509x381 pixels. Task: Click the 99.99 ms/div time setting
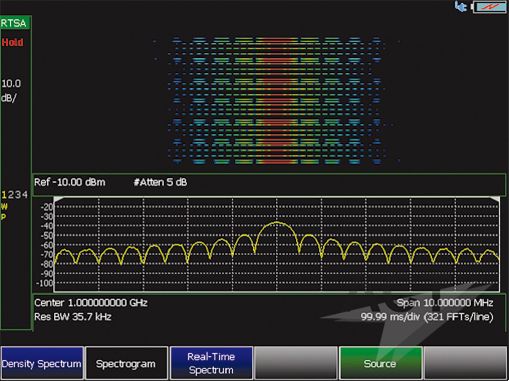tap(427, 317)
